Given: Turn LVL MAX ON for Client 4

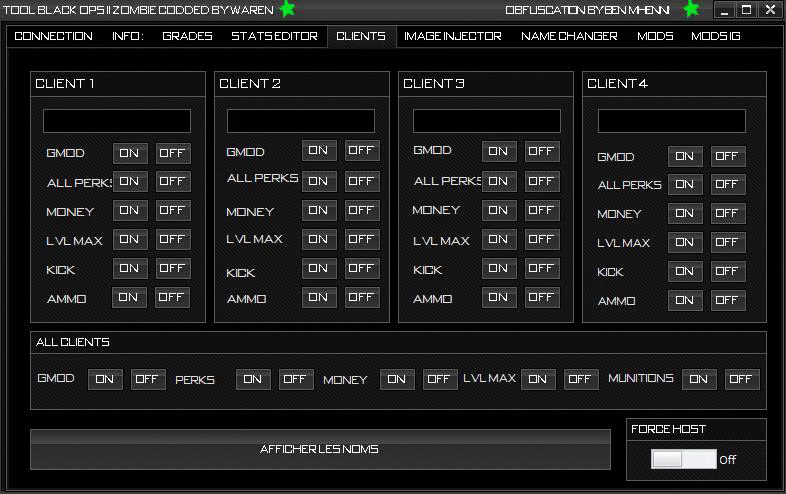Looking at the screenshot, I should click(x=685, y=242).
